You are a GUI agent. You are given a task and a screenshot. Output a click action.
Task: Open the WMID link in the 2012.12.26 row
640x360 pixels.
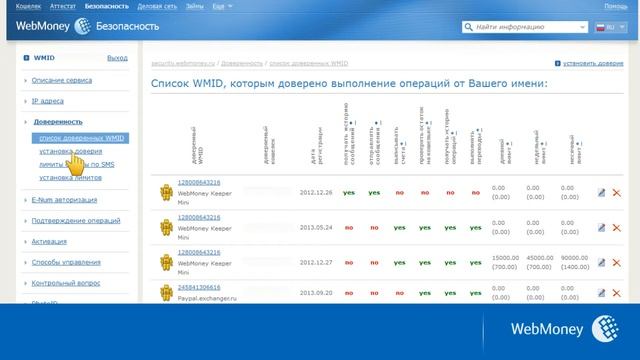199,182
